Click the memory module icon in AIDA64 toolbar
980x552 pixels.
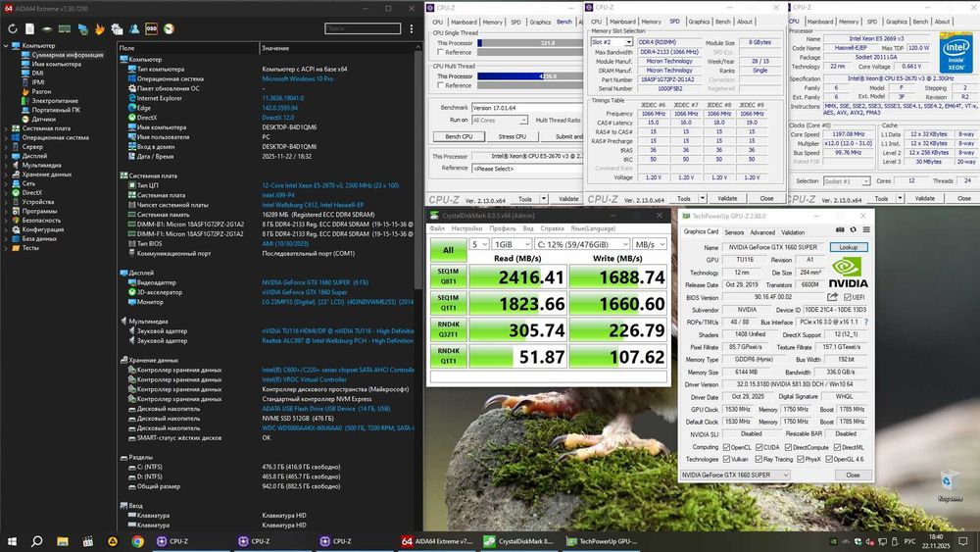(x=65, y=28)
